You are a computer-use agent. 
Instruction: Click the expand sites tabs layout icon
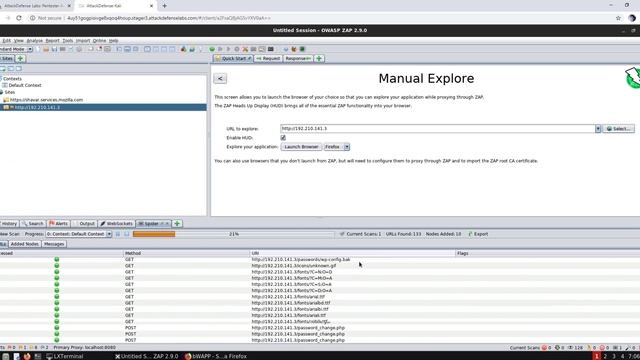coord(119,49)
